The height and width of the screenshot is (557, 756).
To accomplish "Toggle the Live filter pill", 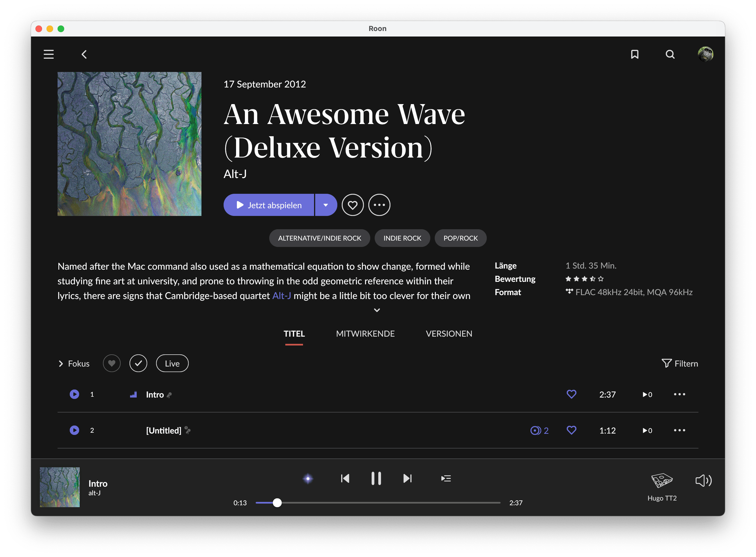I will (x=172, y=363).
